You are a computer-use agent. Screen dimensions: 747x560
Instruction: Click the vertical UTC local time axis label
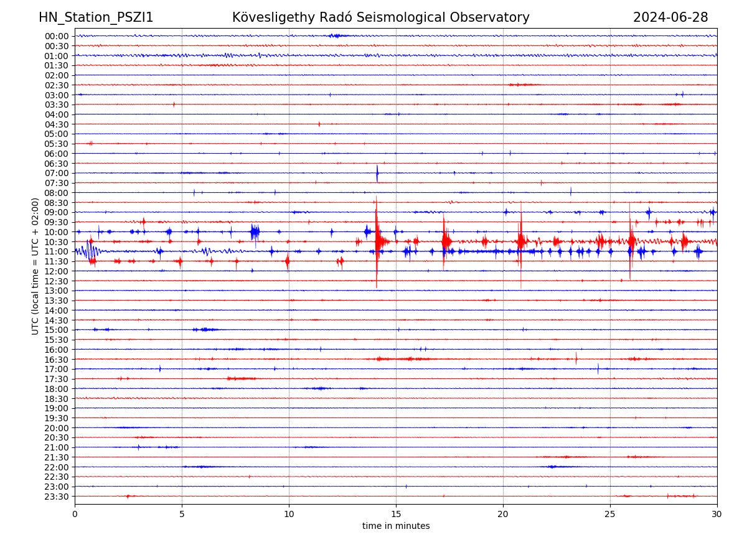[35, 266]
